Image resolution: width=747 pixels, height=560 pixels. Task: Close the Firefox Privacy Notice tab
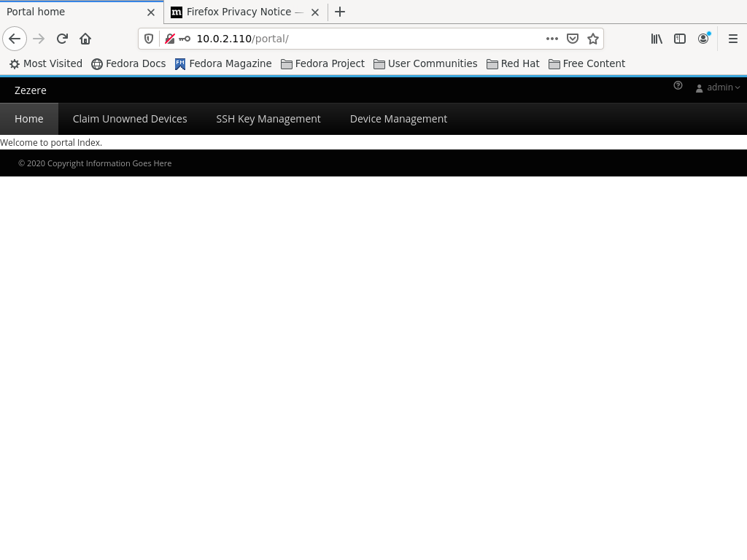315,12
